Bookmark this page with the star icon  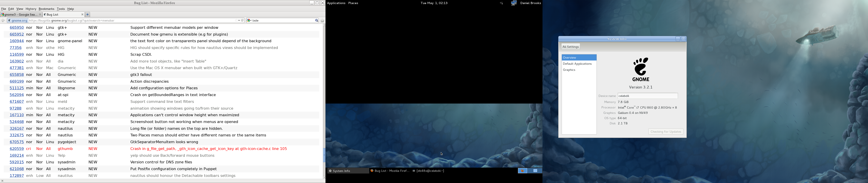click(236, 21)
